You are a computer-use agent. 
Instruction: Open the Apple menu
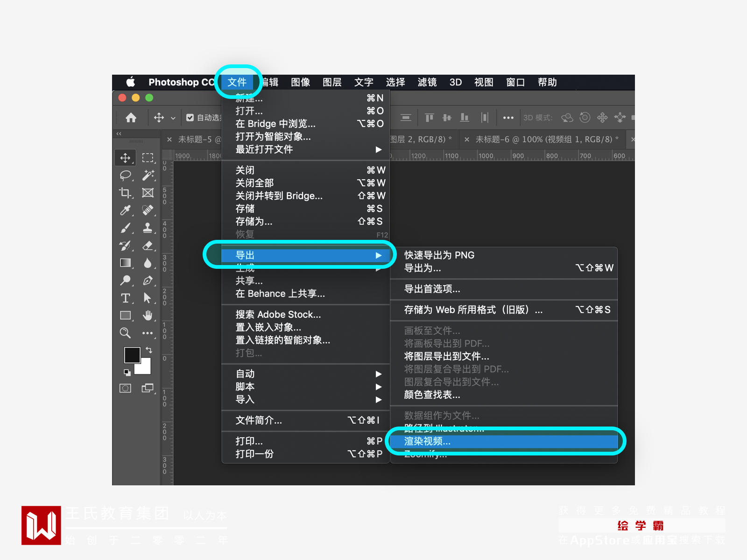point(131,82)
